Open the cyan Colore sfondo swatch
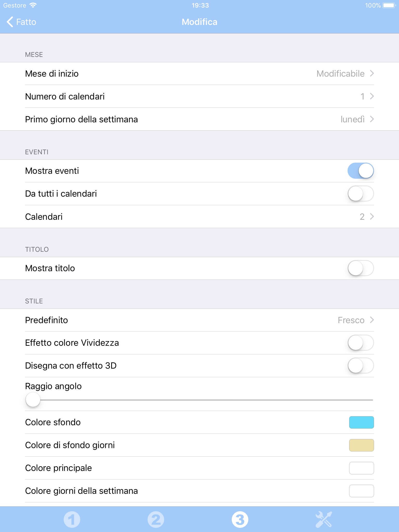Image resolution: width=399 pixels, height=532 pixels. click(x=361, y=422)
